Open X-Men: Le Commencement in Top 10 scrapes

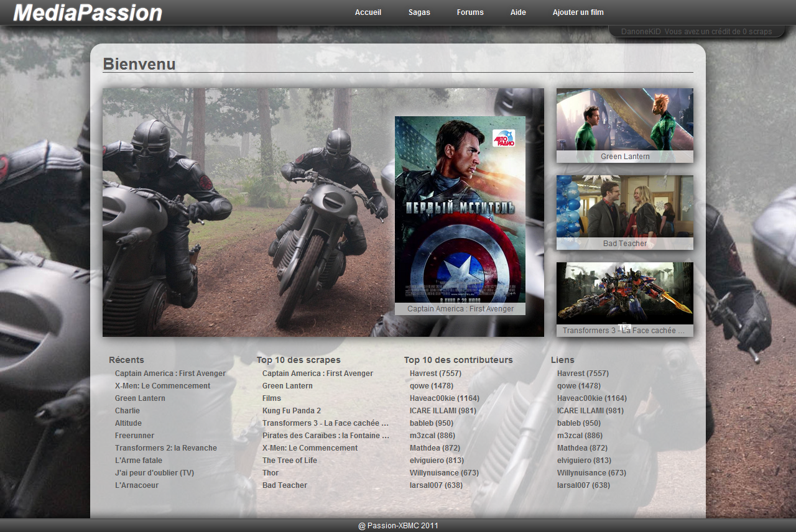pos(310,448)
